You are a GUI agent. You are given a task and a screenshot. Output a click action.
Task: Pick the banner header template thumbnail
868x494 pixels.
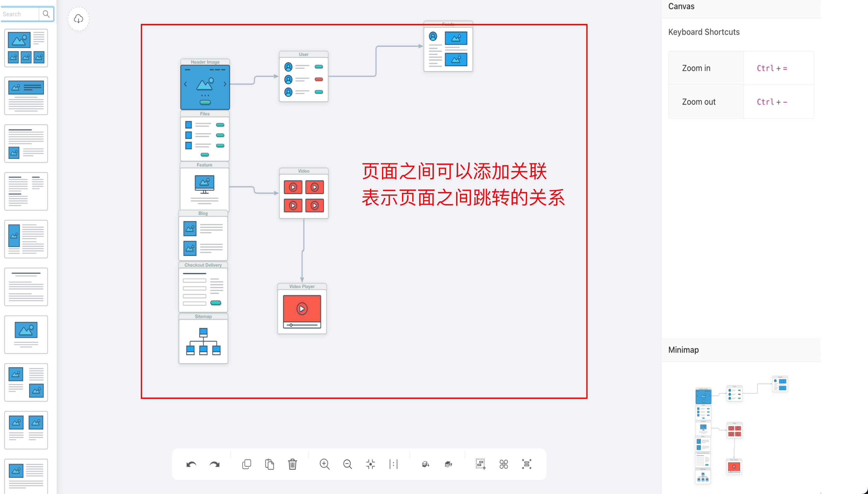point(26,96)
